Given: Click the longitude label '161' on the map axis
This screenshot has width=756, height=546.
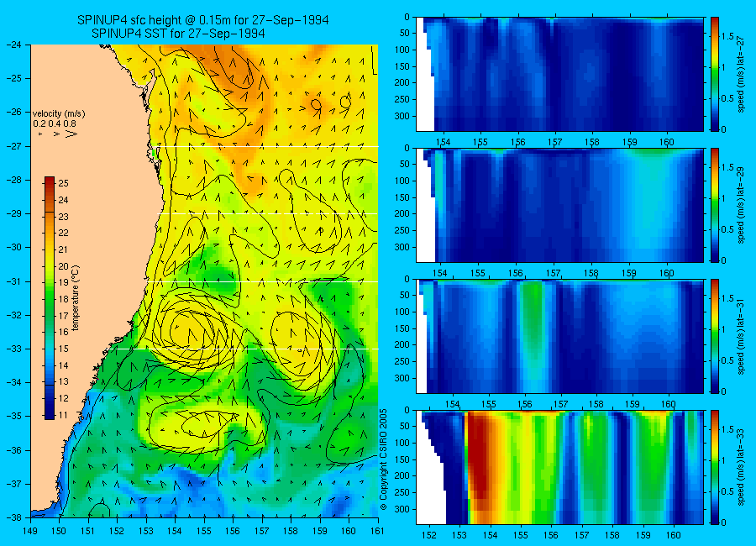Looking at the screenshot, I should [377, 531].
